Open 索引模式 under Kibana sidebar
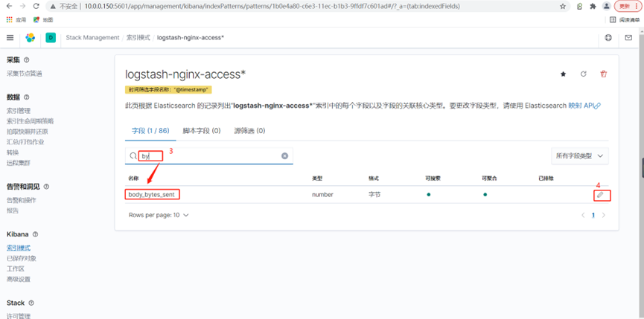This screenshot has height=319, width=644. (19, 248)
